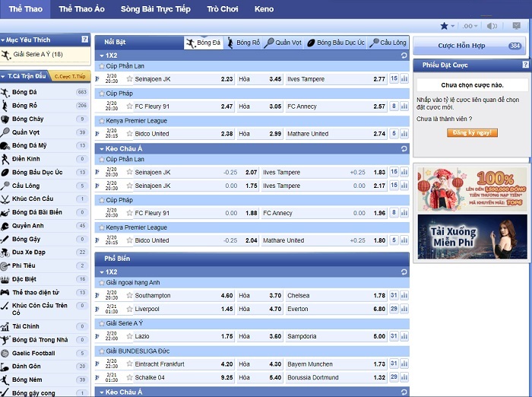
Task: Collapse the Kèo Châu Á section
Action: click(100, 148)
